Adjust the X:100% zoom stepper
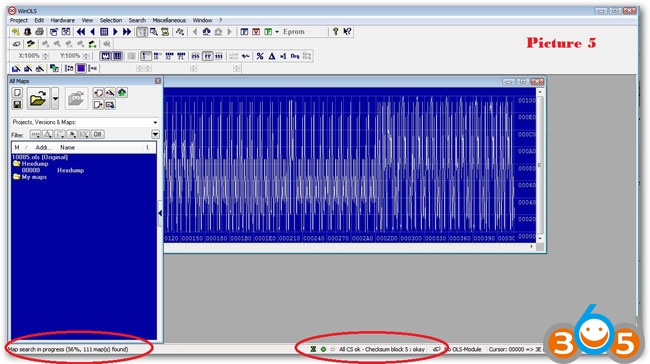650x364 pixels. (x=46, y=56)
